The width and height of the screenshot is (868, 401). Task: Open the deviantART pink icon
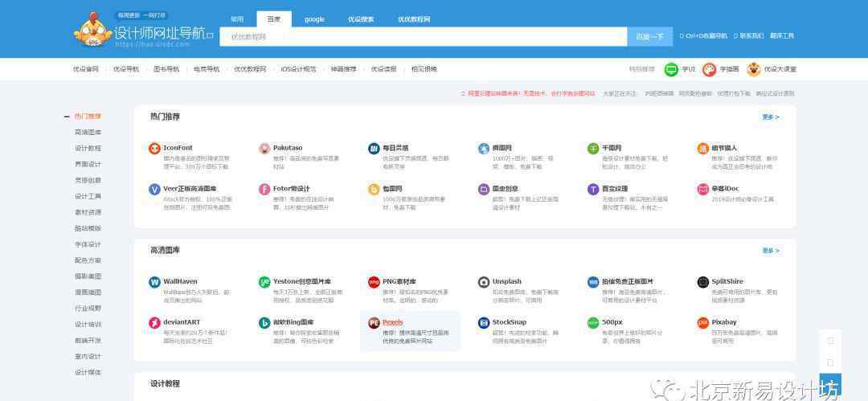pyautogui.click(x=154, y=323)
